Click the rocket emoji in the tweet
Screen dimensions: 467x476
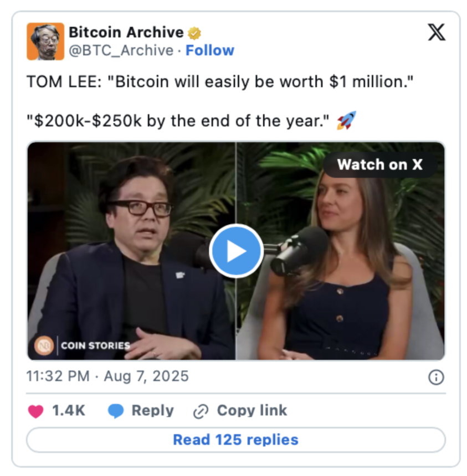click(x=346, y=121)
